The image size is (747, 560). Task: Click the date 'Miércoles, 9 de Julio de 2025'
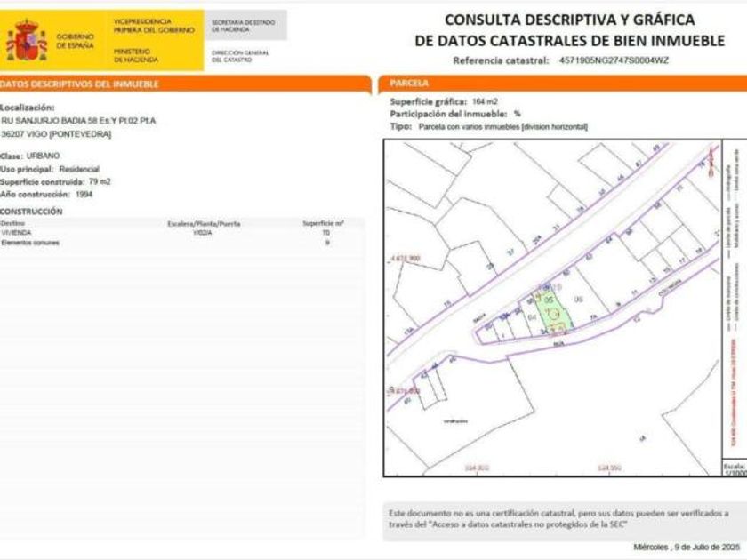pyautogui.click(x=687, y=548)
